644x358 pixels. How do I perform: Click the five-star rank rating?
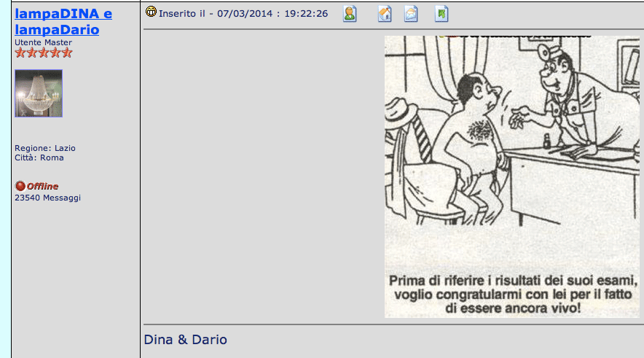click(x=44, y=52)
